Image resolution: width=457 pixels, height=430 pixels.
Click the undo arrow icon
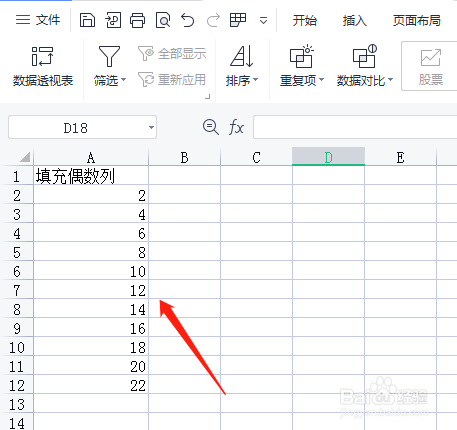coord(187,20)
